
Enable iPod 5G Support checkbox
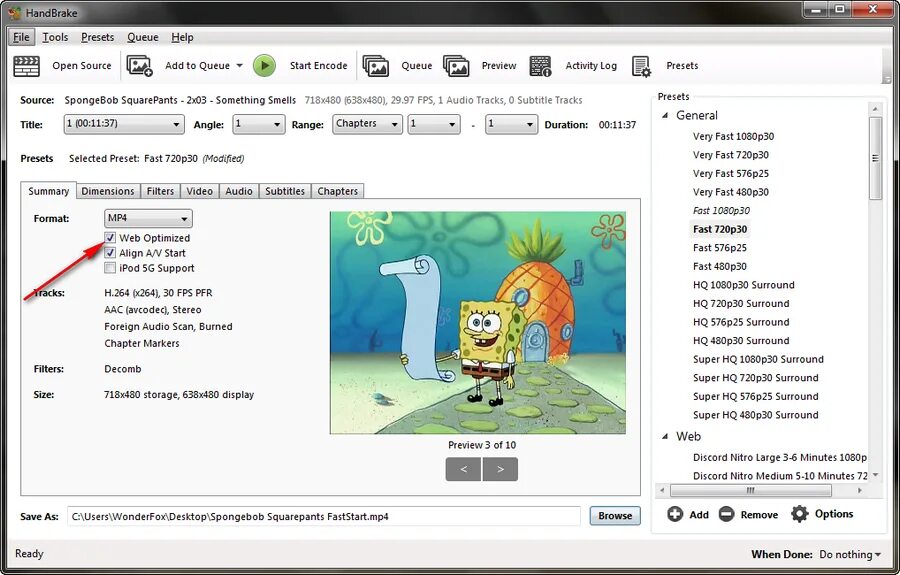tap(110, 268)
